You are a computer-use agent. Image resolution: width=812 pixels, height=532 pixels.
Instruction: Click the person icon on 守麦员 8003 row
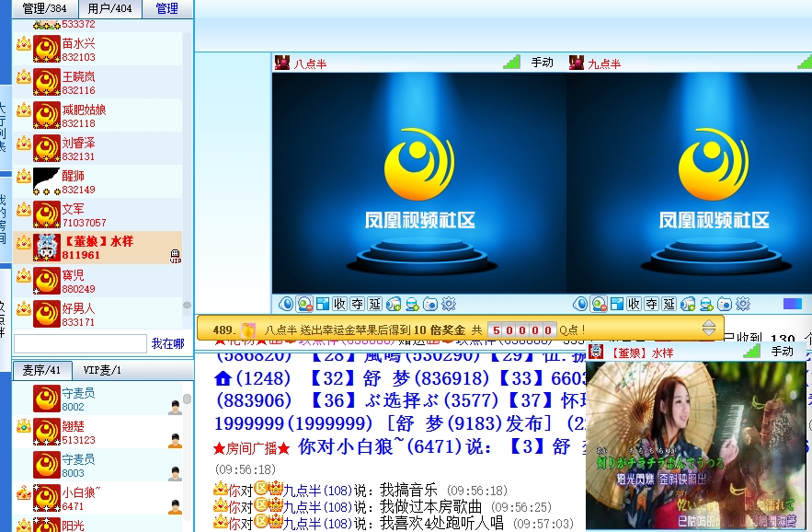point(175,474)
